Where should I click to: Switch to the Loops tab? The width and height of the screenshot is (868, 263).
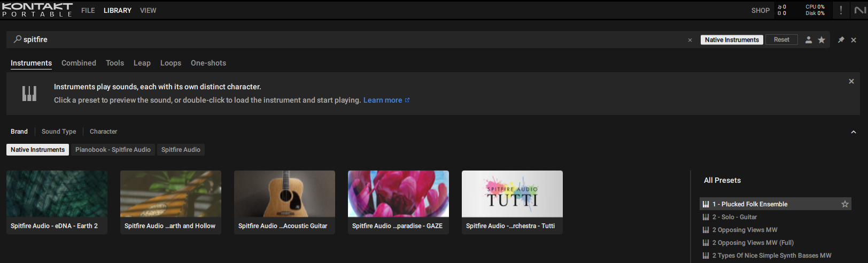pyautogui.click(x=170, y=63)
